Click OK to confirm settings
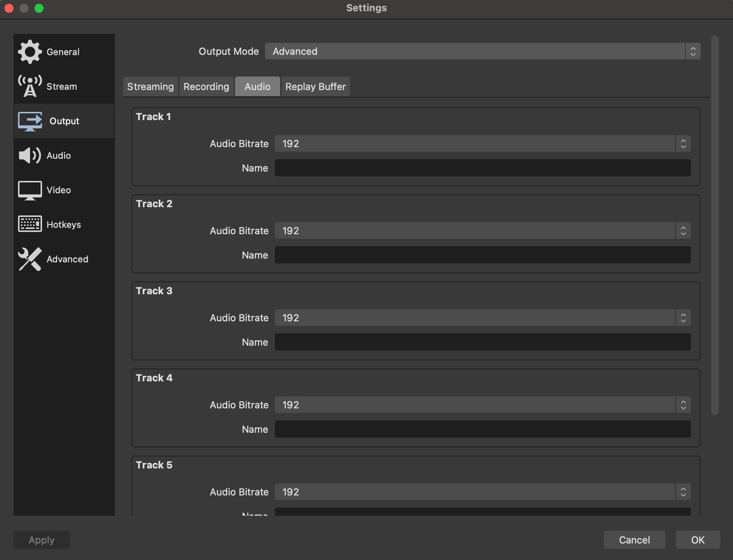Image resolution: width=733 pixels, height=560 pixels. point(697,539)
